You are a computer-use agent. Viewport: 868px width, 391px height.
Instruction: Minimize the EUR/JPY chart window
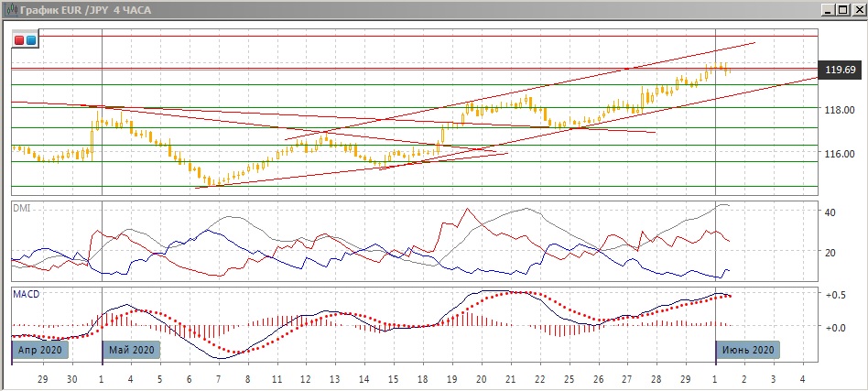828,10
